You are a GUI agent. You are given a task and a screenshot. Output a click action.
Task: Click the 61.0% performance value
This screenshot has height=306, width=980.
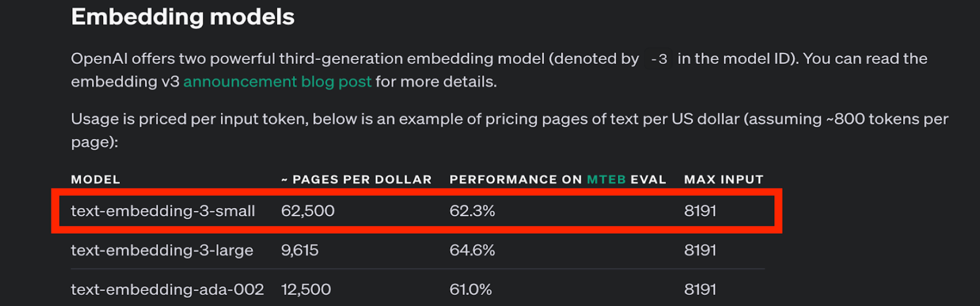(470, 289)
